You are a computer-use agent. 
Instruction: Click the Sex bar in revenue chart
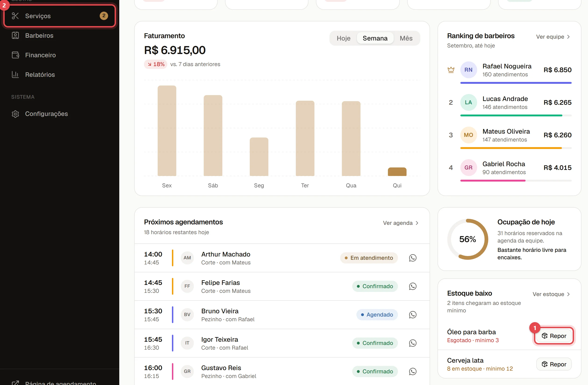click(x=167, y=131)
